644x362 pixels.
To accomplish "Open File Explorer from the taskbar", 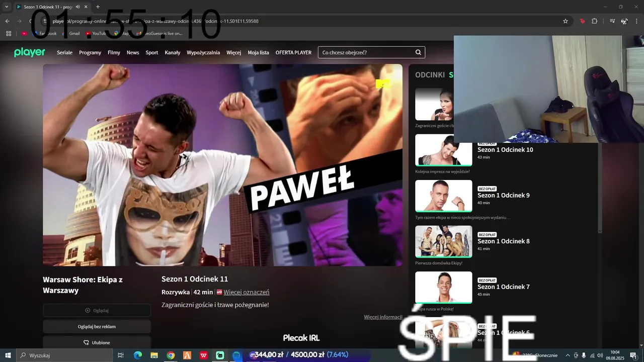I will click(154, 355).
